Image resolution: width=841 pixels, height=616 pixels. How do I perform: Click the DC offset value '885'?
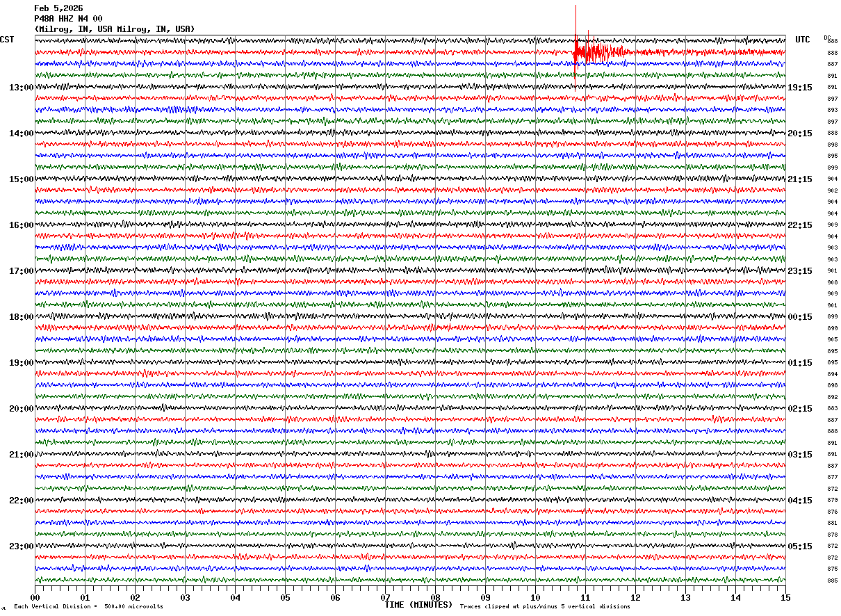click(832, 581)
